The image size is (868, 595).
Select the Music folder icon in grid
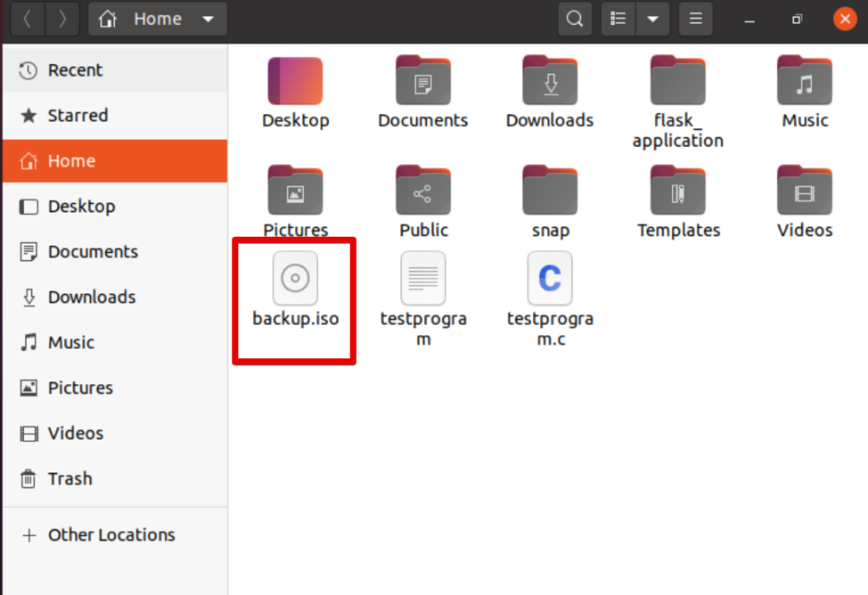(805, 80)
